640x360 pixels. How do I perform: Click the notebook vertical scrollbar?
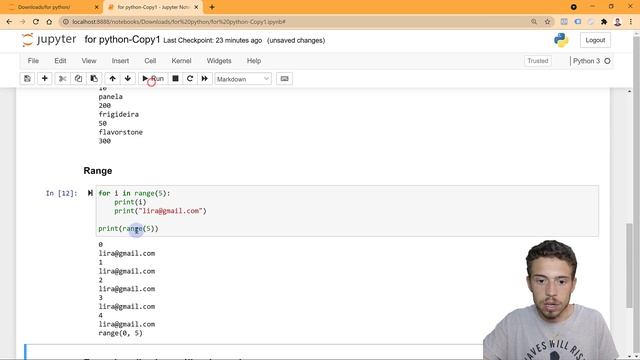tap(629, 265)
